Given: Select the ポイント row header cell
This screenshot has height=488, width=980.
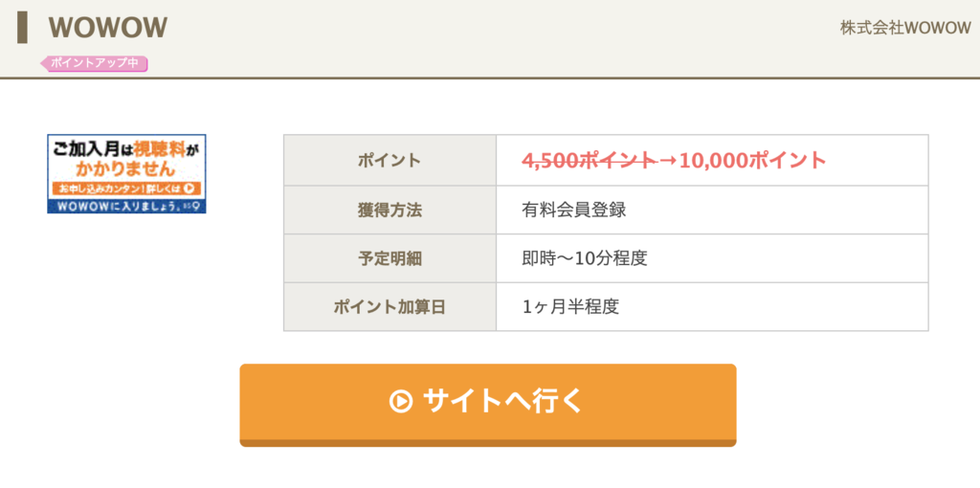Looking at the screenshot, I should pos(390,161).
